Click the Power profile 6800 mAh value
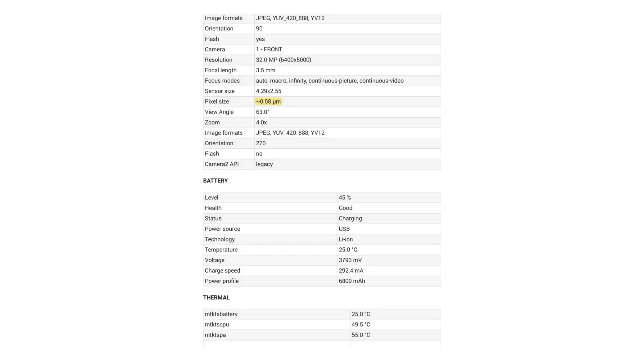The height and width of the screenshot is (362, 644). point(352,281)
